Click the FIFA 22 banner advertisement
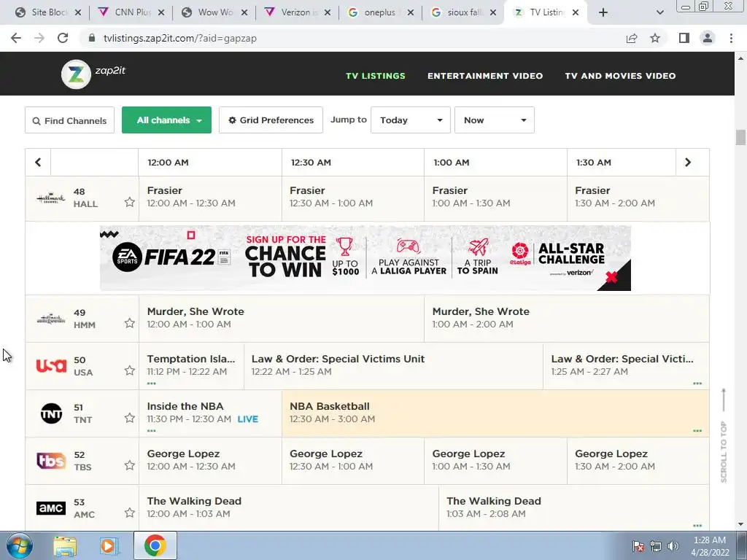Screen dimensions: 747x560 point(365,258)
